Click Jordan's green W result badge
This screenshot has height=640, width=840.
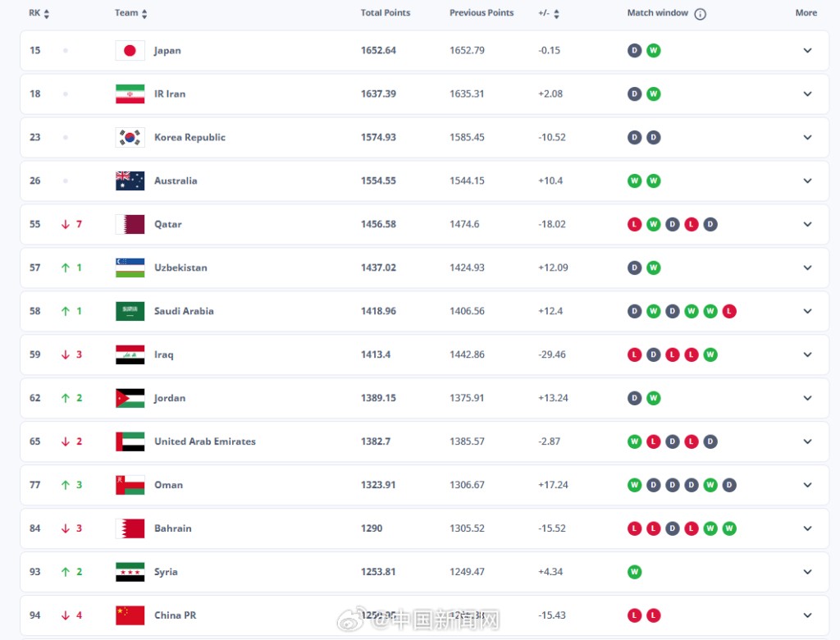pos(653,399)
